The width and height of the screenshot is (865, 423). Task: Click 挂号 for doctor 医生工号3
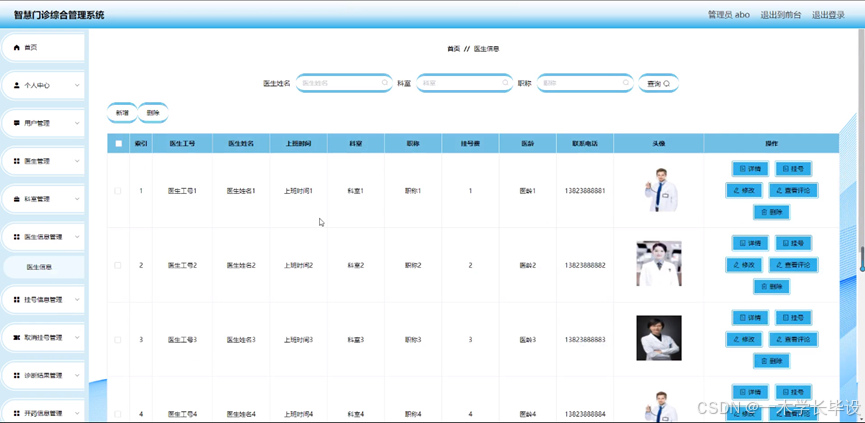[793, 318]
